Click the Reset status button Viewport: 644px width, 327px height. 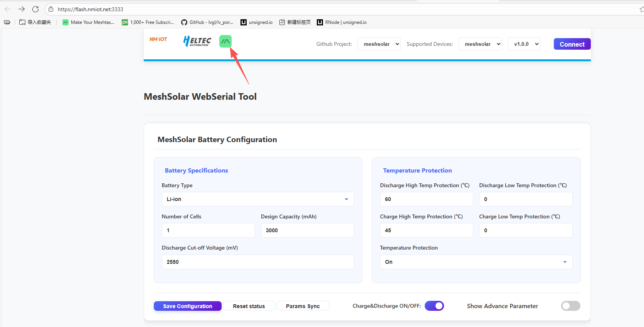pyautogui.click(x=249, y=306)
